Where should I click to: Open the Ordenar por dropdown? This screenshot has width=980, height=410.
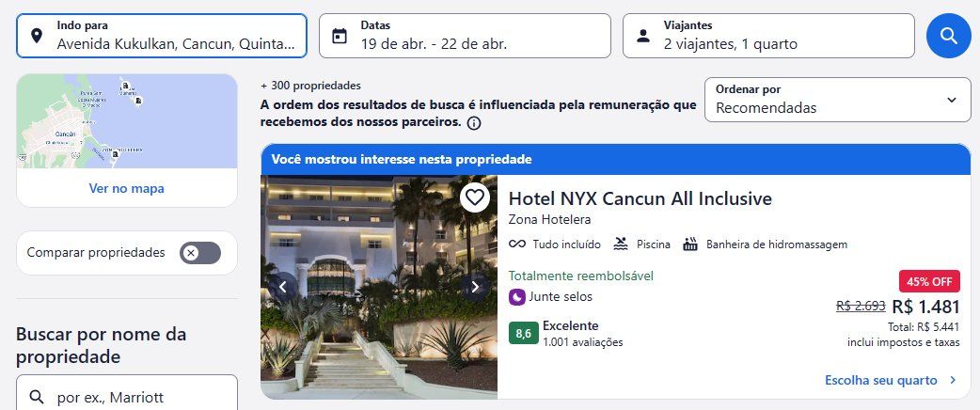[x=837, y=100]
